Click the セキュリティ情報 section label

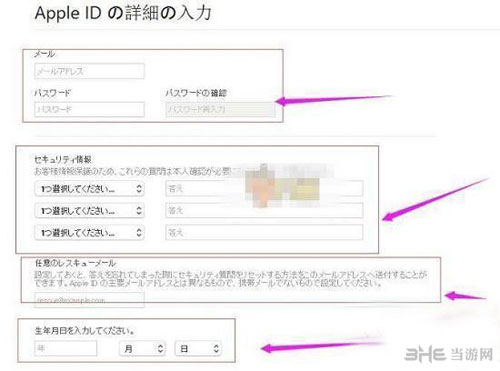coord(63,159)
